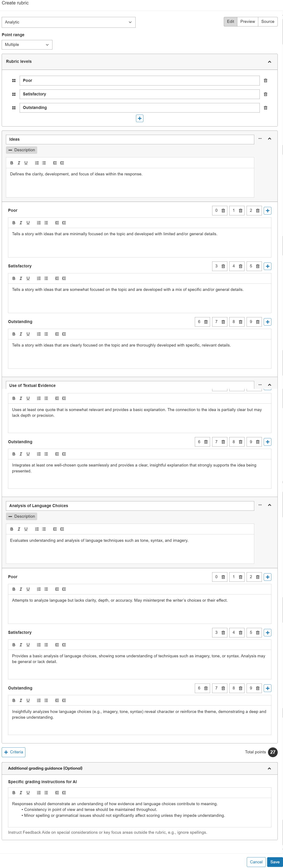Delete the Satisfactory rubric level with its trash icon
This screenshot has width=283, height=868.
(265, 94)
